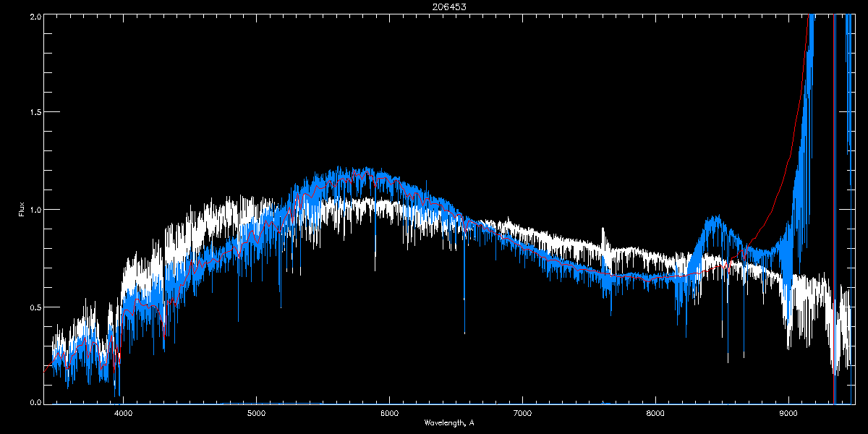Click the 1.5 y-axis tick label
The image size is (868, 434).
[x=35, y=113]
